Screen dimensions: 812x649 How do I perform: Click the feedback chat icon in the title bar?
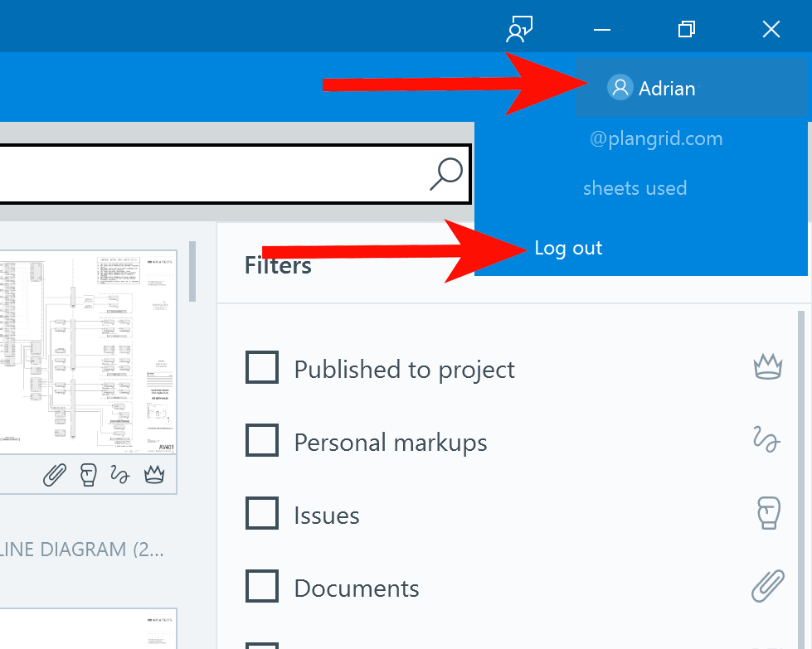(518, 28)
